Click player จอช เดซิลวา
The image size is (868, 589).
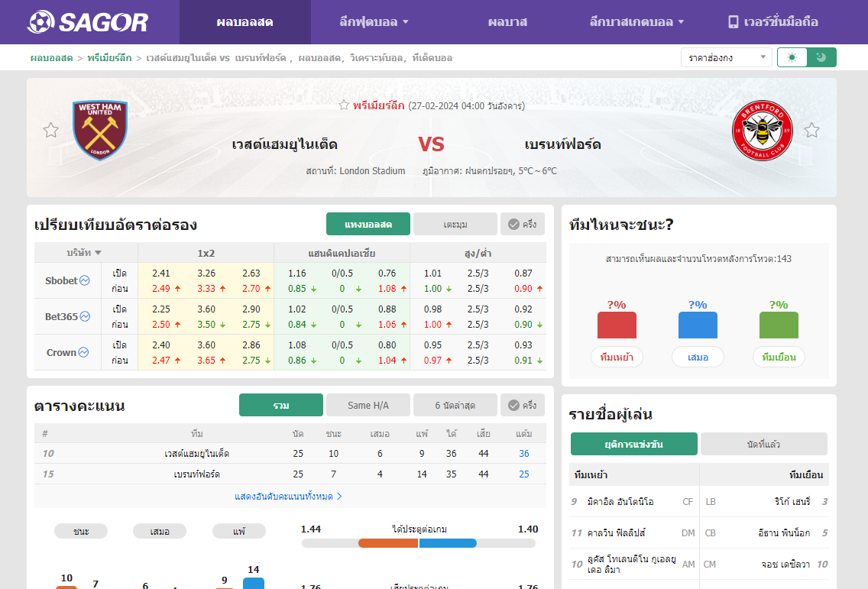(x=785, y=565)
